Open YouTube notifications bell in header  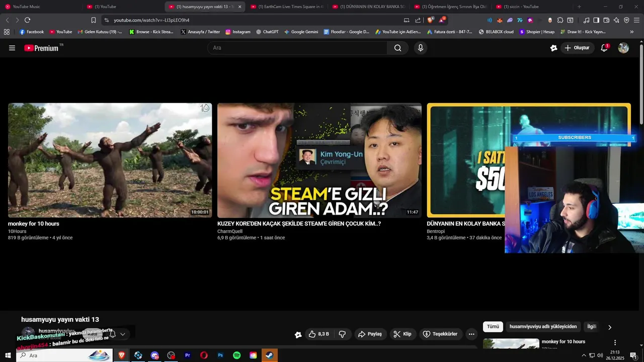click(x=604, y=48)
